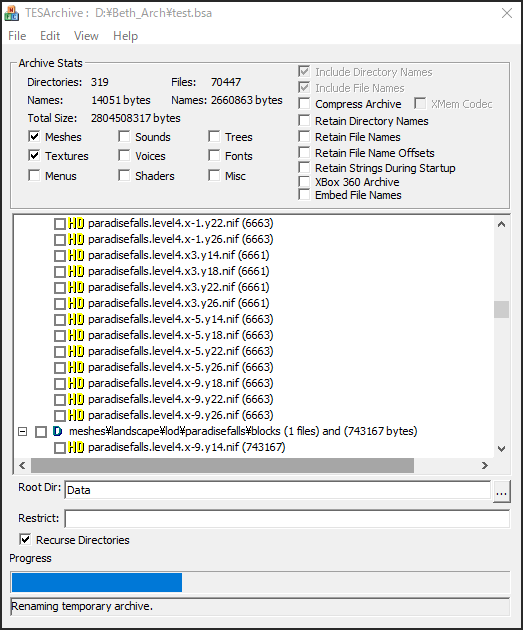This screenshot has width=523, height=630.
Task: Uncheck the Meshes checkbox
Action: [x=34, y=137]
